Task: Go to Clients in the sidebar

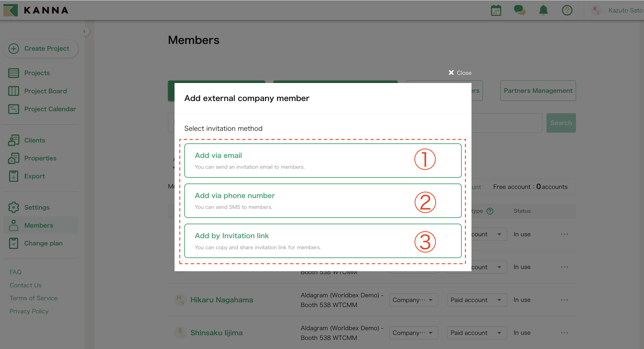Action: [x=34, y=140]
